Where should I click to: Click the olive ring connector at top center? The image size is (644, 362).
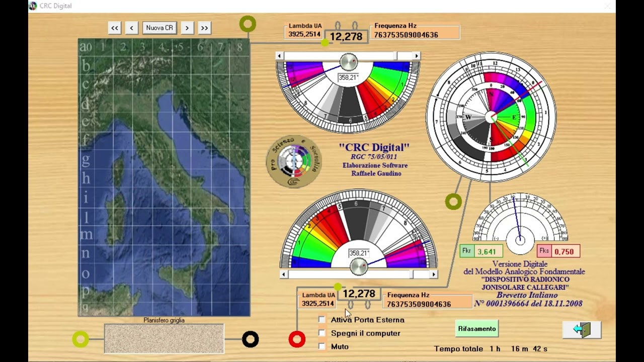pos(248,24)
